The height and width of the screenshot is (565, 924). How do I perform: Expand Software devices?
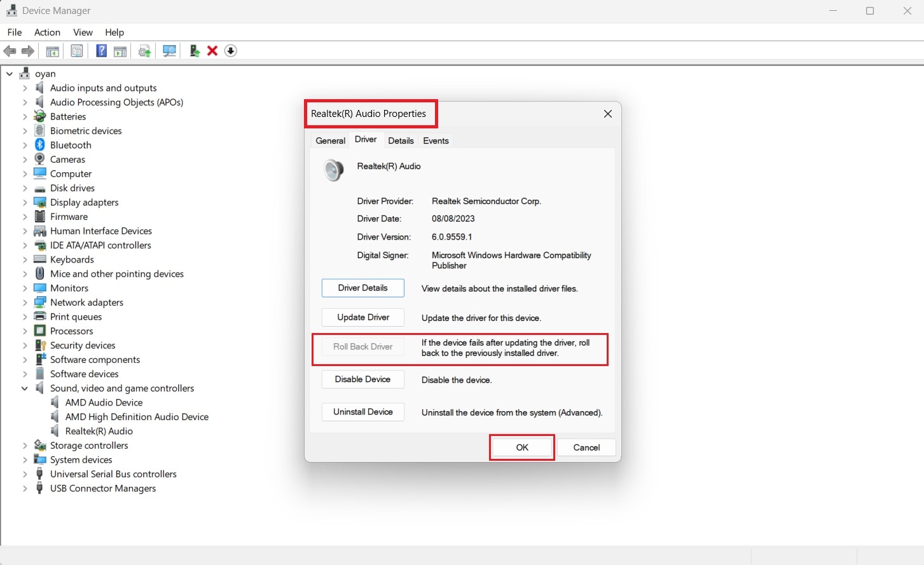click(25, 374)
